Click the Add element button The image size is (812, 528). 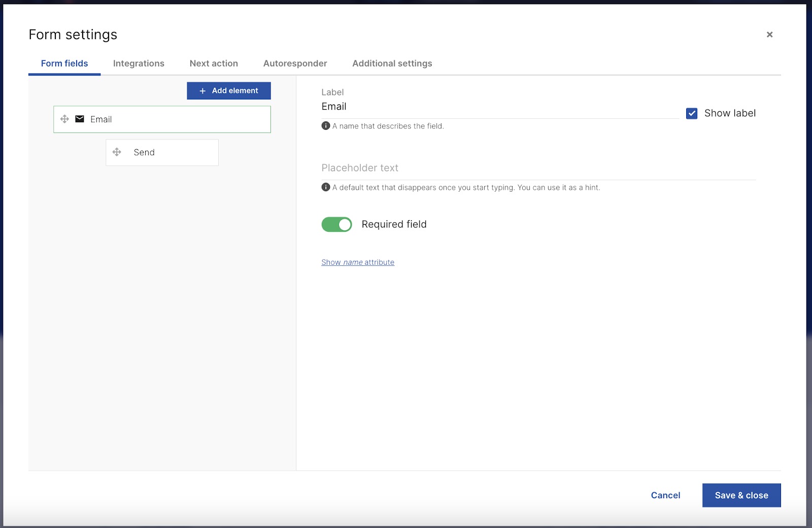(228, 90)
